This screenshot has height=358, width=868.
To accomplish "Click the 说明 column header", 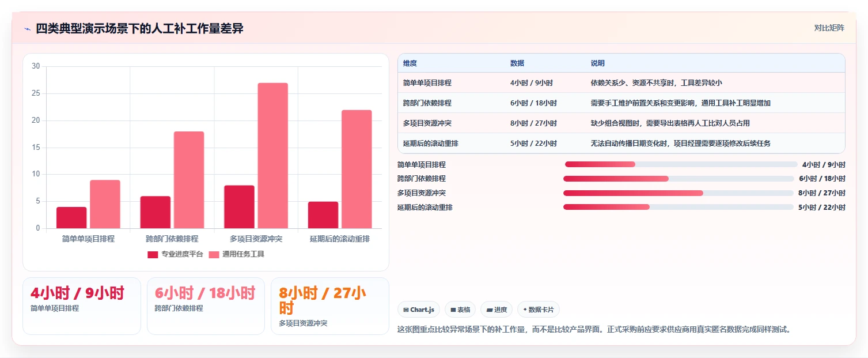I will (x=598, y=63).
